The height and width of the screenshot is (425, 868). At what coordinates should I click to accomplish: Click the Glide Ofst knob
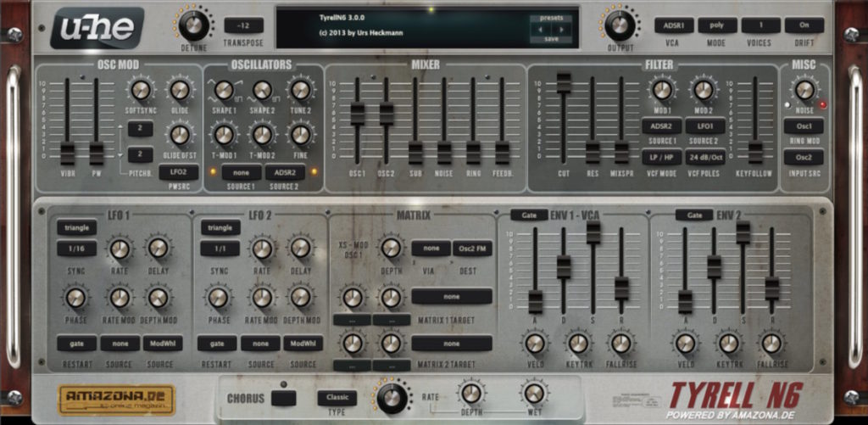pyautogui.click(x=180, y=135)
